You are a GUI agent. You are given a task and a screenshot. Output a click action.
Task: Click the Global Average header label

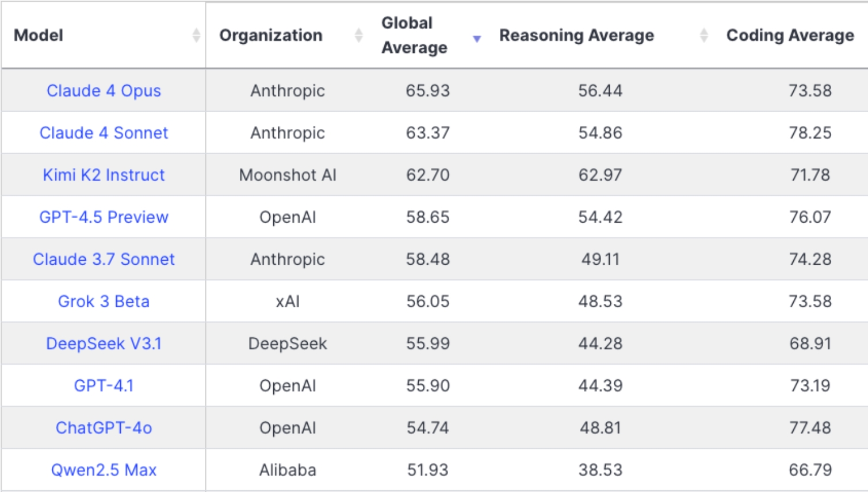[414, 35]
